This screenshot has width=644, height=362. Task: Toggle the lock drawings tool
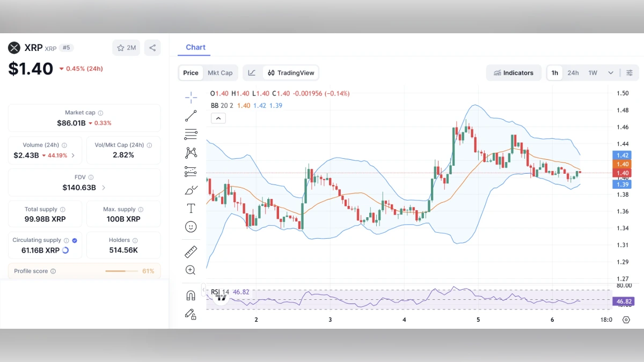(191, 314)
